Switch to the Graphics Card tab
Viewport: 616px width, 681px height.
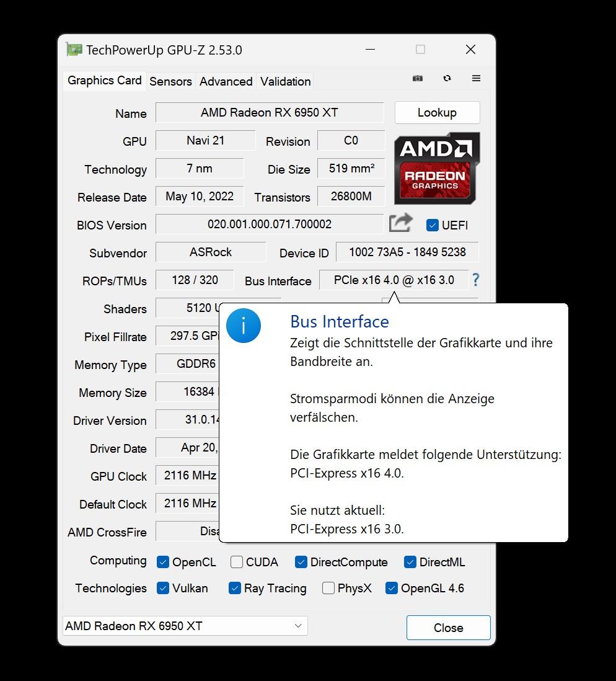click(105, 81)
